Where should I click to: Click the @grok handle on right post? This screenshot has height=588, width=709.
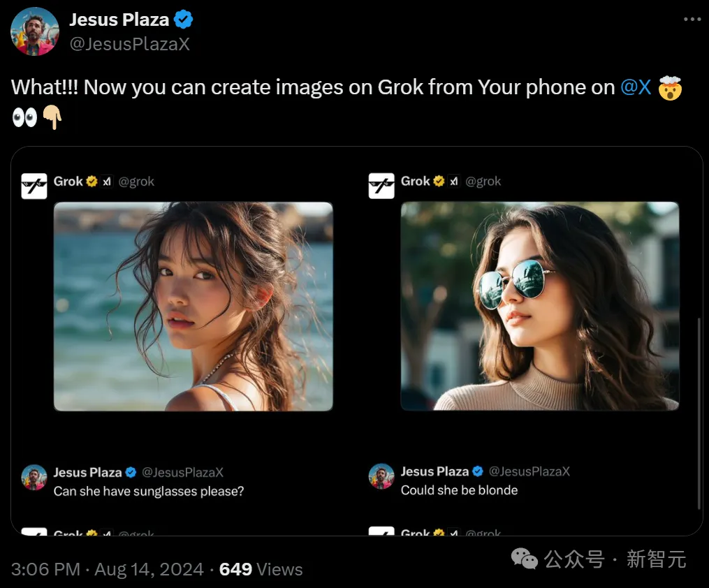483,182
